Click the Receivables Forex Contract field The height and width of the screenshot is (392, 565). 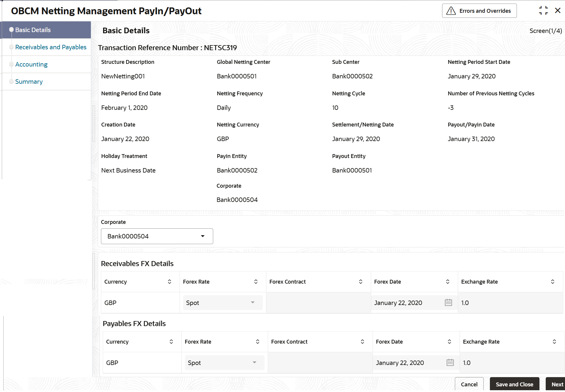coord(319,303)
